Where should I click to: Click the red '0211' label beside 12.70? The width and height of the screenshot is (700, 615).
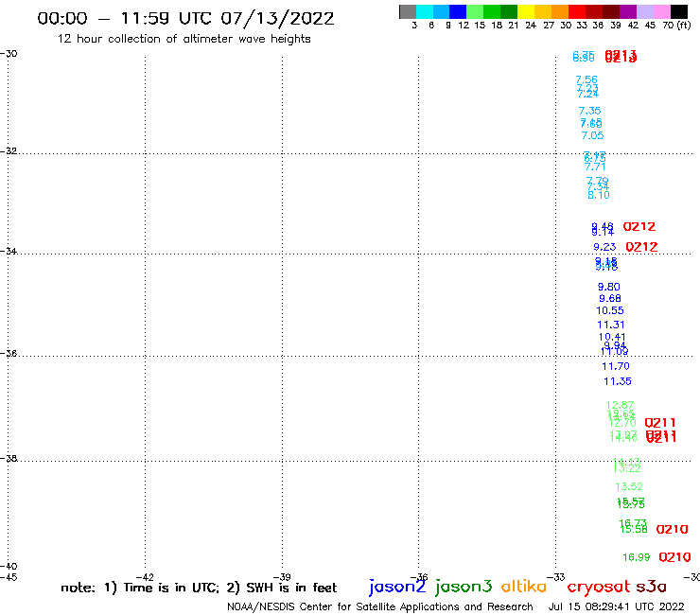[660, 423]
